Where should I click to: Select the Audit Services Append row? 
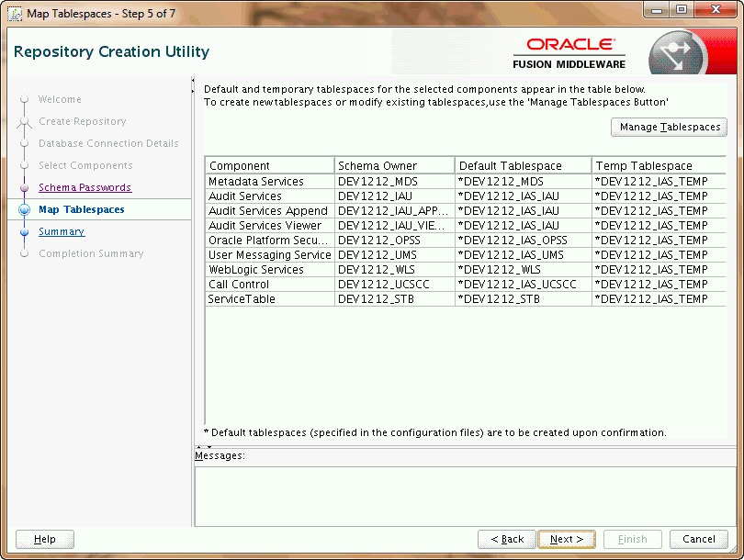pyautogui.click(x=466, y=211)
